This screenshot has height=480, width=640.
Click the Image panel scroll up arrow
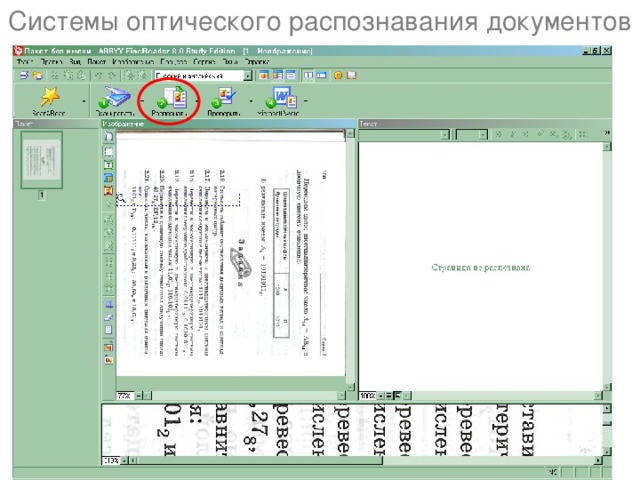click(x=350, y=133)
